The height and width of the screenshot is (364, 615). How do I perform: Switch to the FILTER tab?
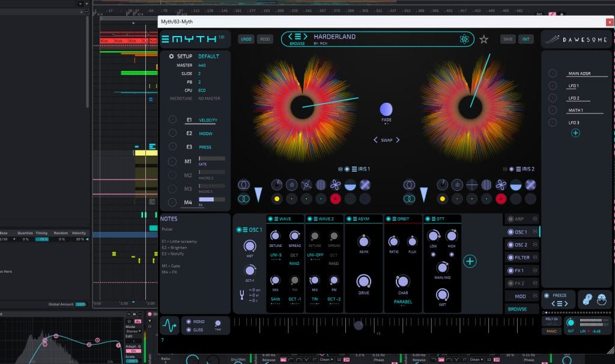[x=521, y=258]
